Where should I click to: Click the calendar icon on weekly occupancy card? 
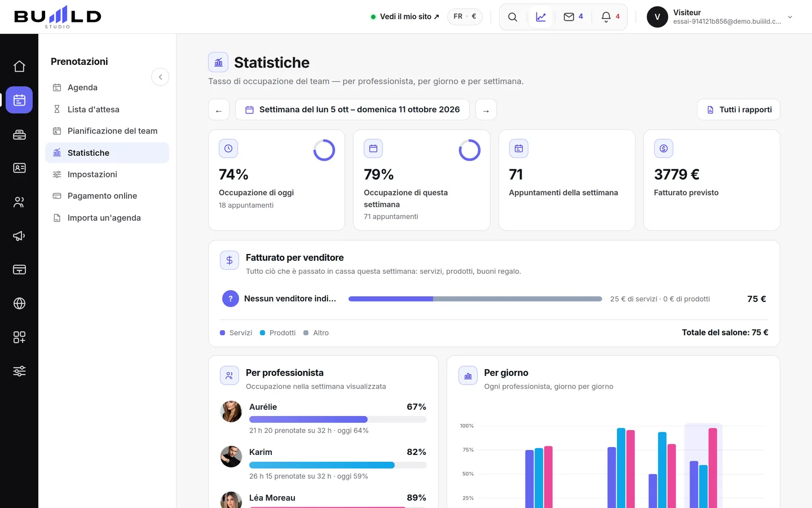(373, 148)
